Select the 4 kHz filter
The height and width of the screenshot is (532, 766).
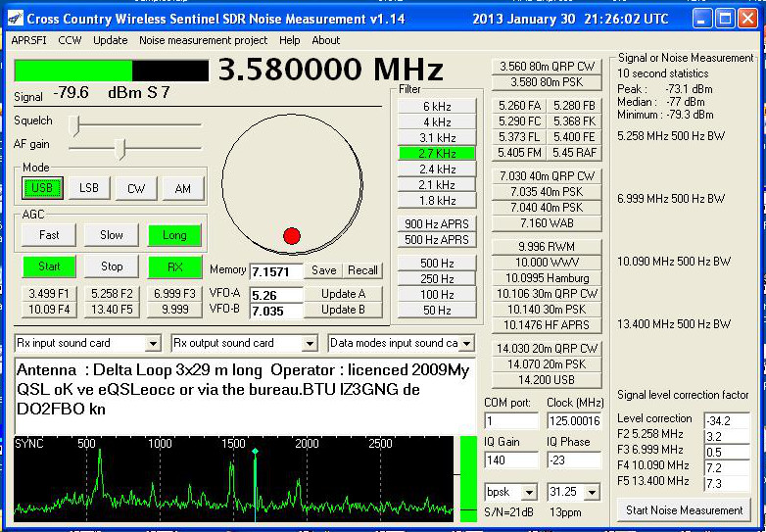pyautogui.click(x=437, y=121)
